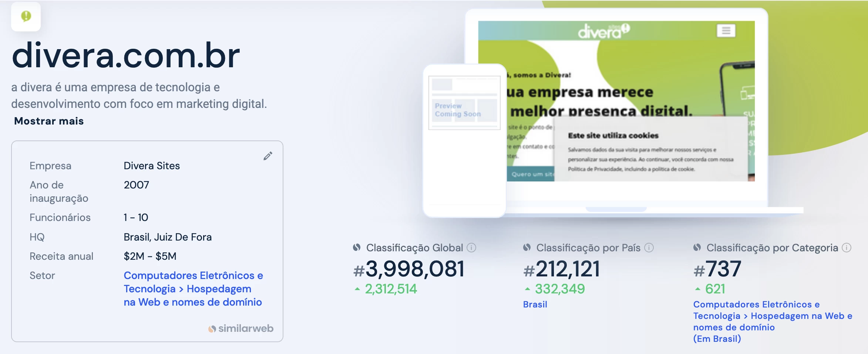This screenshot has height=354, width=868.
Task: Click the Classificação por País label
Action: pos(588,248)
